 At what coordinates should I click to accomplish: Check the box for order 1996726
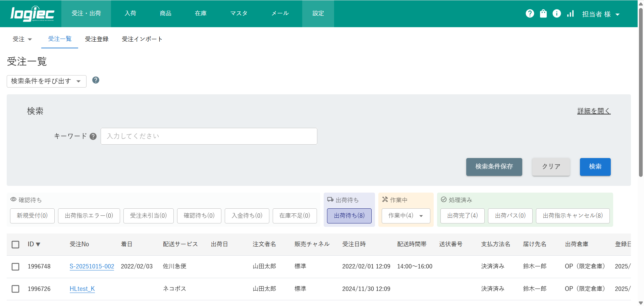click(x=15, y=289)
